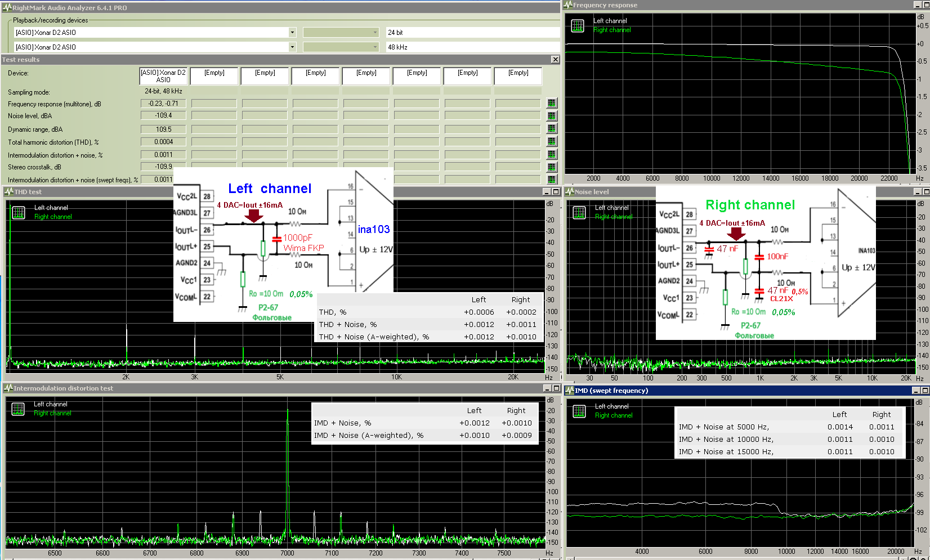Open the Noise level row graph icon
930x560 pixels.
tap(552, 116)
